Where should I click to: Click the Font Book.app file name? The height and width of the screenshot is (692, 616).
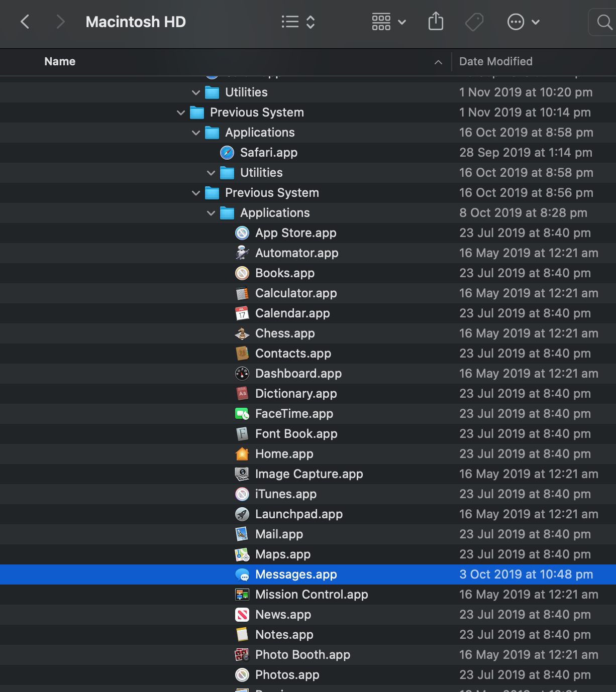click(x=296, y=434)
